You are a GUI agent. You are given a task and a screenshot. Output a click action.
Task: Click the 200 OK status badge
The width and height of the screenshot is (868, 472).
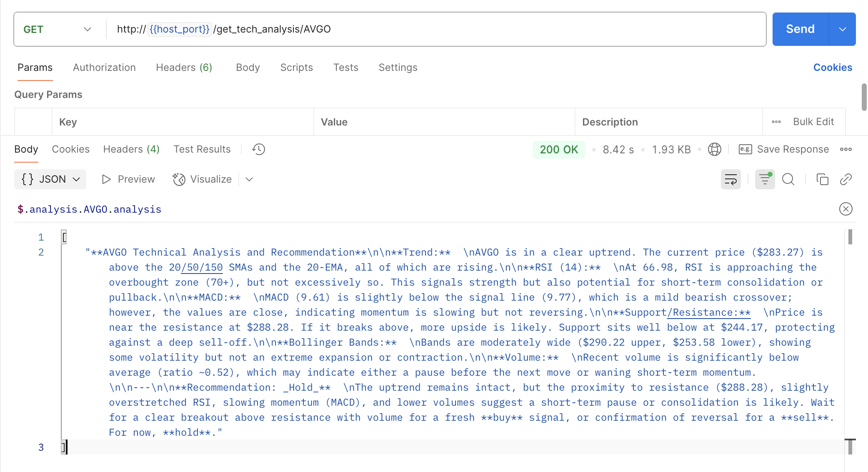(559, 149)
